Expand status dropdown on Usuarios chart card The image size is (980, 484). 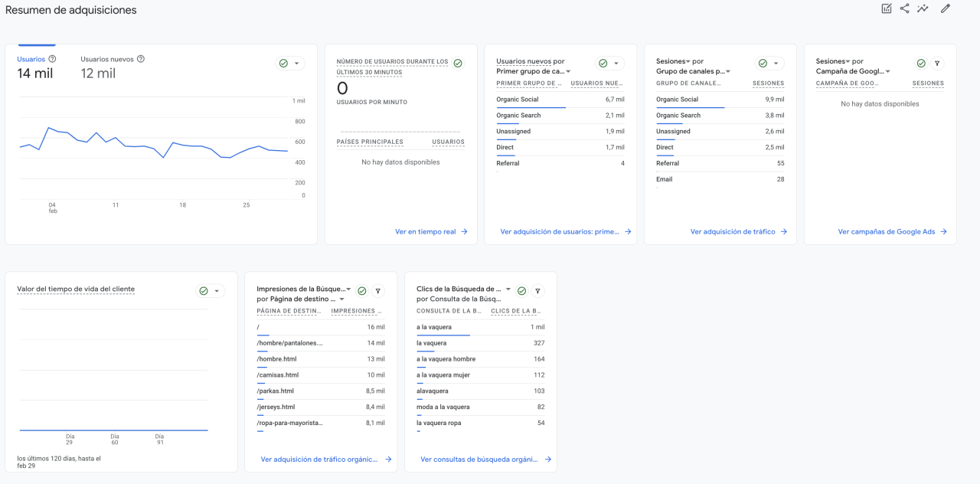coord(297,64)
